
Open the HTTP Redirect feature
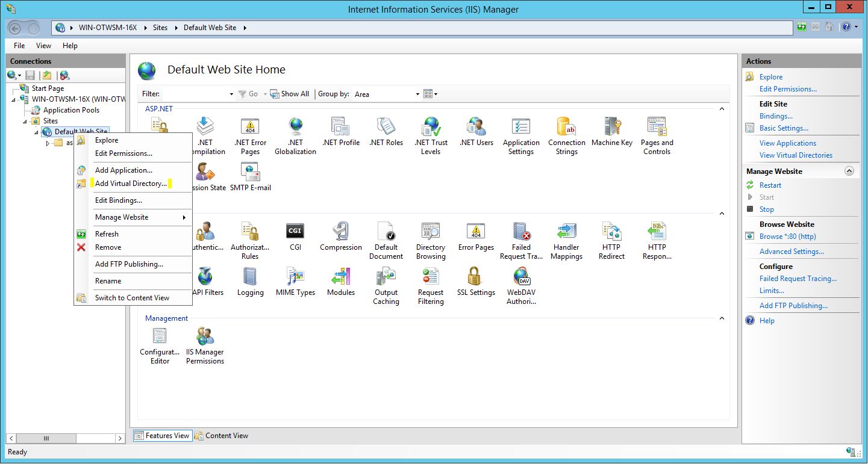[611, 241]
